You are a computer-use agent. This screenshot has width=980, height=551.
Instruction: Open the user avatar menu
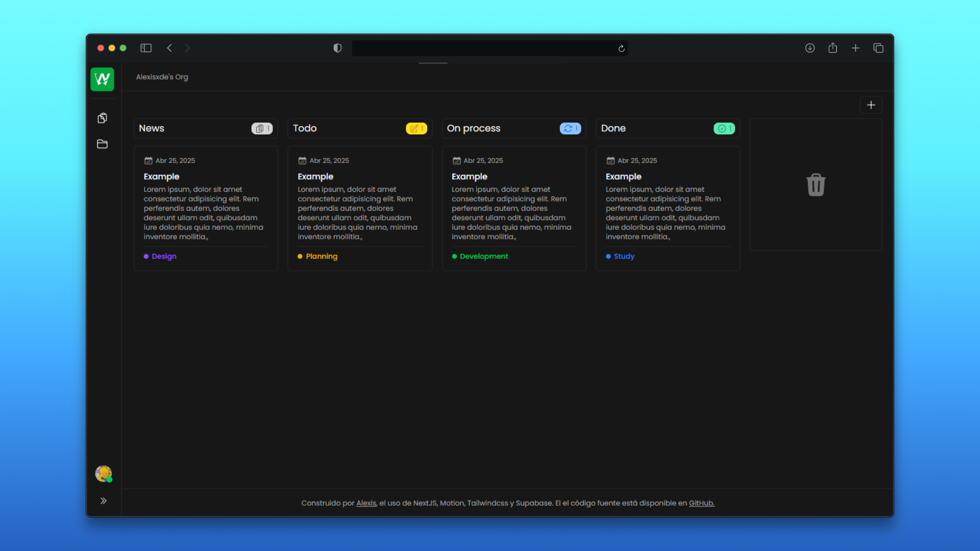point(103,473)
